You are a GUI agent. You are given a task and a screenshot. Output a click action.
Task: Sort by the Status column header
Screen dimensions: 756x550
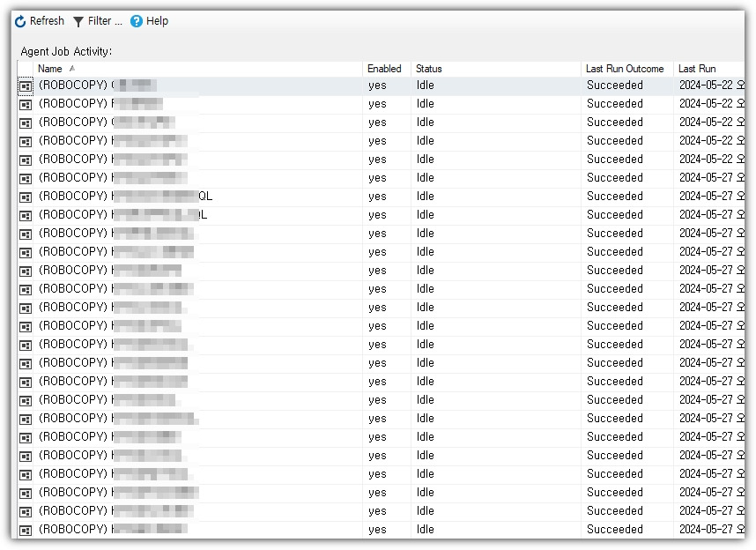click(496, 69)
